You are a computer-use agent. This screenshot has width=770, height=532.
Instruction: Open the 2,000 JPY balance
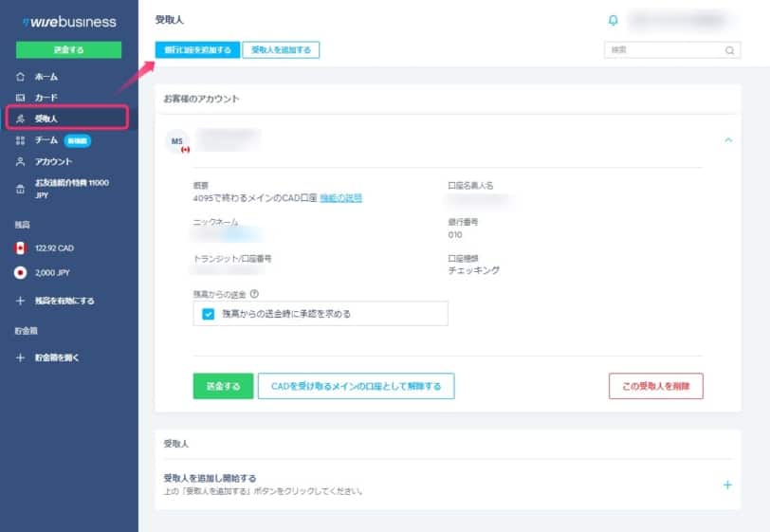(52, 272)
